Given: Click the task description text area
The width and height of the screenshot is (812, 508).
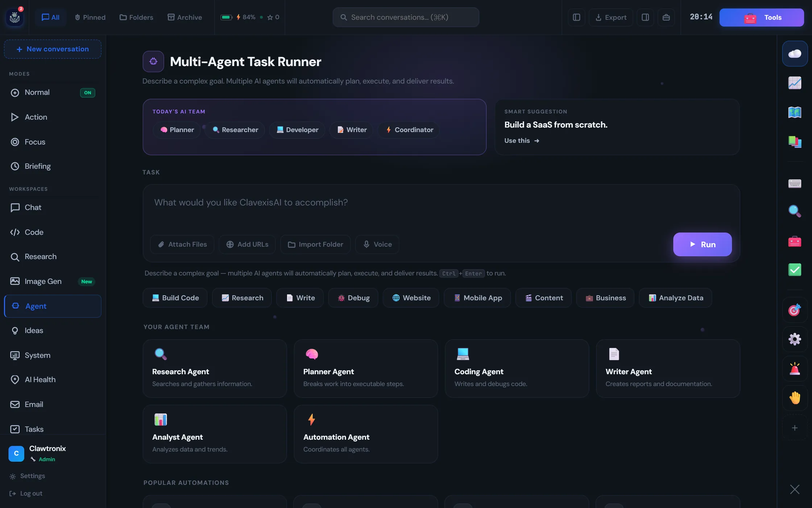Looking at the screenshot, I should [x=441, y=208].
